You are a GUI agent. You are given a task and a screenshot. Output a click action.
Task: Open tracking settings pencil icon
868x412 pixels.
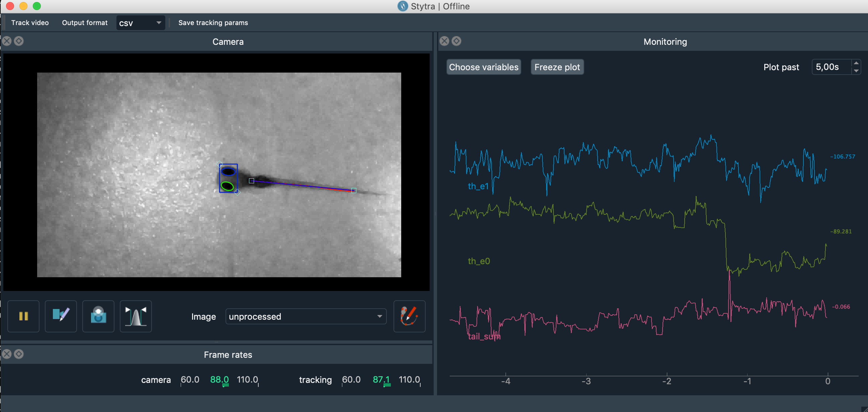409,316
